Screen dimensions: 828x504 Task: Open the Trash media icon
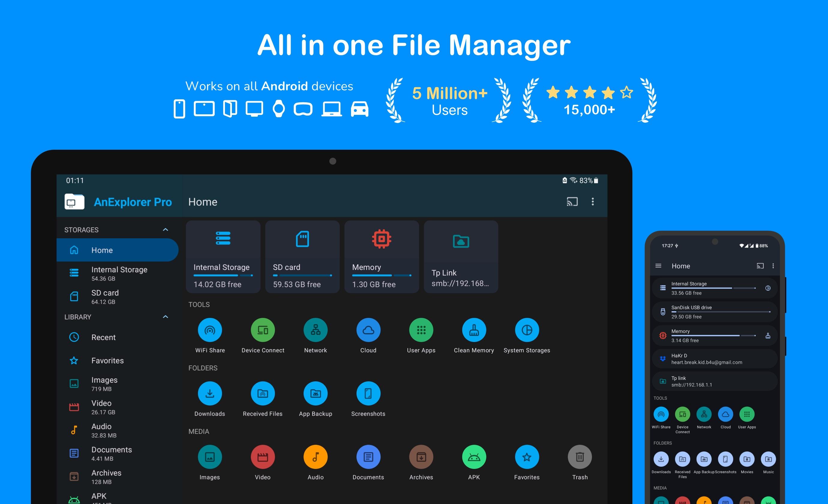pyautogui.click(x=580, y=457)
